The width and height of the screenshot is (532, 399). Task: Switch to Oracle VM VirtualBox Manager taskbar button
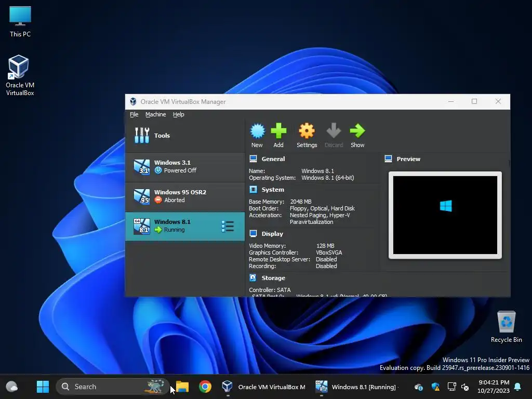coord(263,387)
